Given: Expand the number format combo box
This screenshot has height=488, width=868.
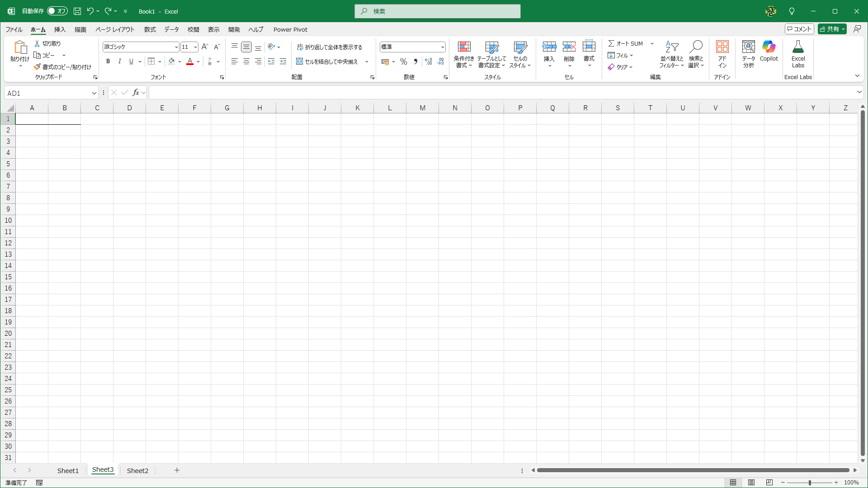Looking at the screenshot, I should 442,47.
